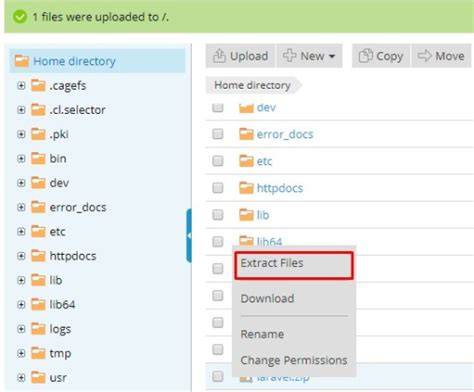Expand the .cl.selector tree node
474x392 pixels.
pos(21,110)
